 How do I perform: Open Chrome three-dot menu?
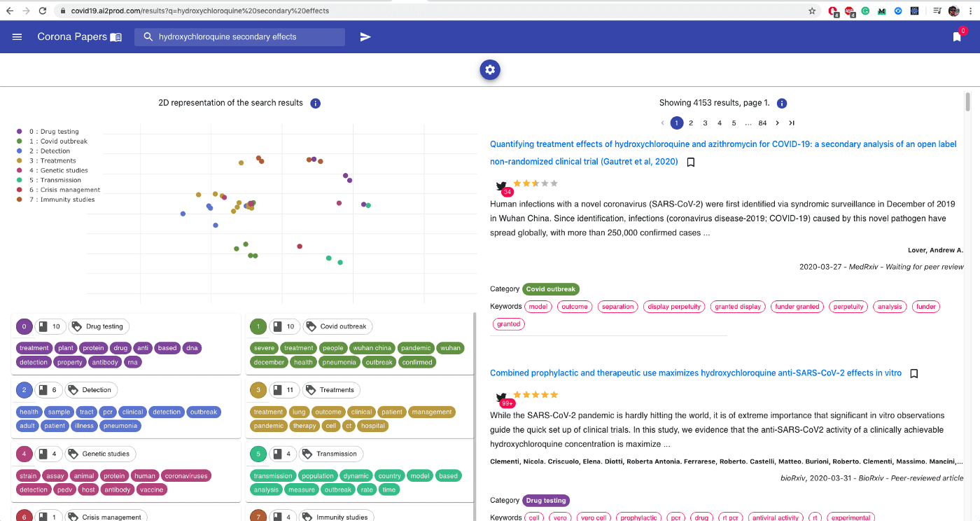click(x=970, y=11)
